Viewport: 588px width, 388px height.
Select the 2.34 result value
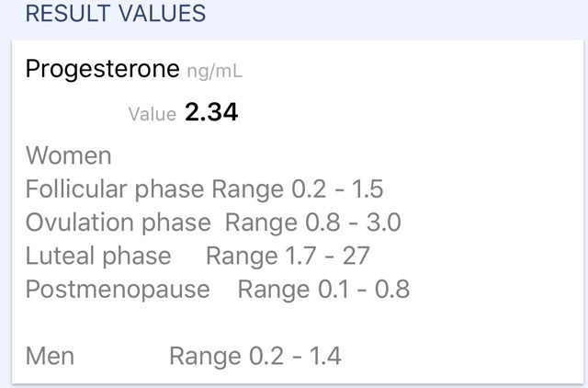point(211,112)
